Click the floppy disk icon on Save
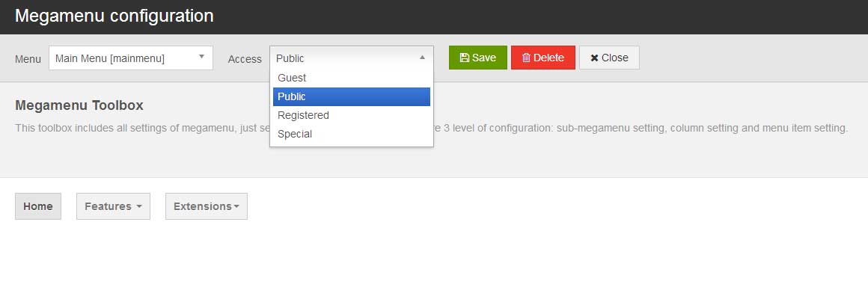 pyautogui.click(x=465, y=58)
